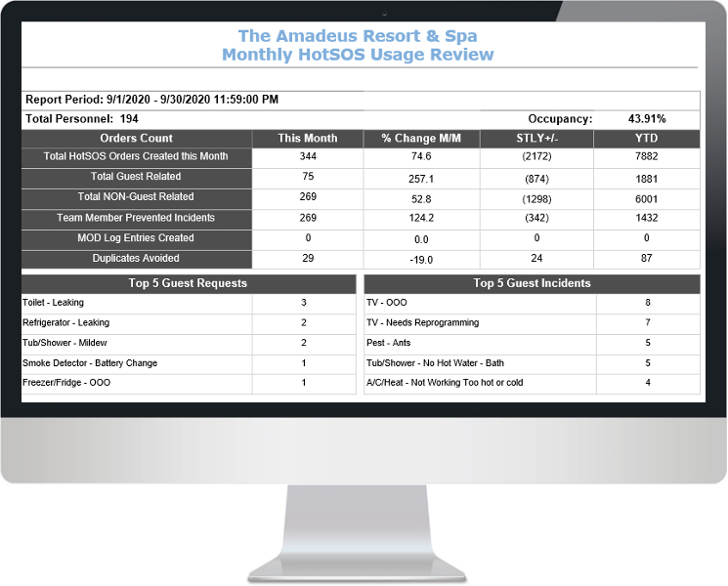
Task: Click the STLY value (1298)
Action: 536,199
